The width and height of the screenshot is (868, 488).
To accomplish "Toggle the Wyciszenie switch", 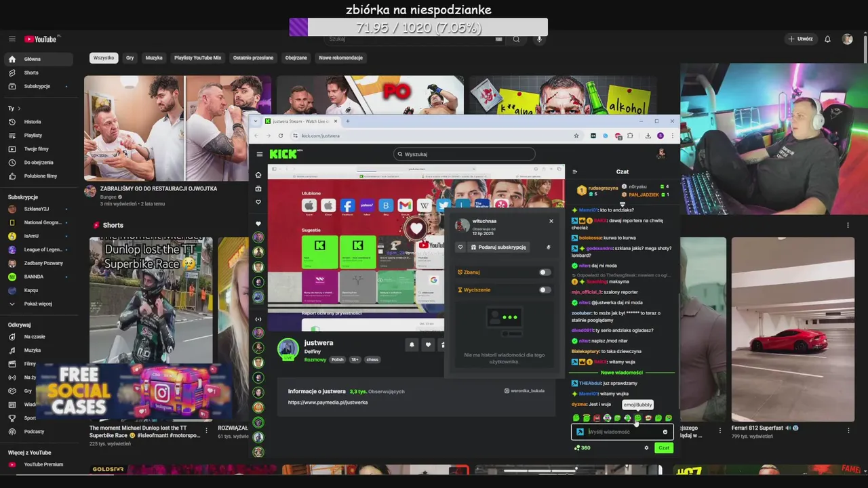I will pyautogui.click(x=545, y=290).
